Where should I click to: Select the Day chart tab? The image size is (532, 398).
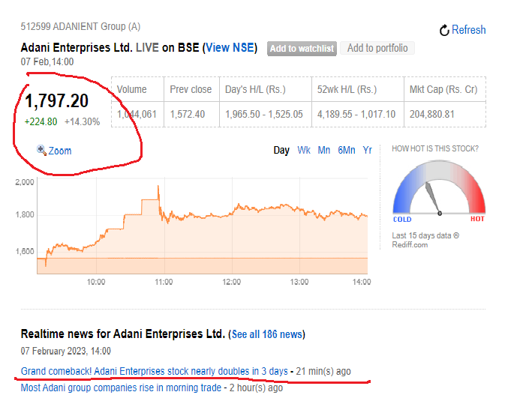click(x=281, y=150)
